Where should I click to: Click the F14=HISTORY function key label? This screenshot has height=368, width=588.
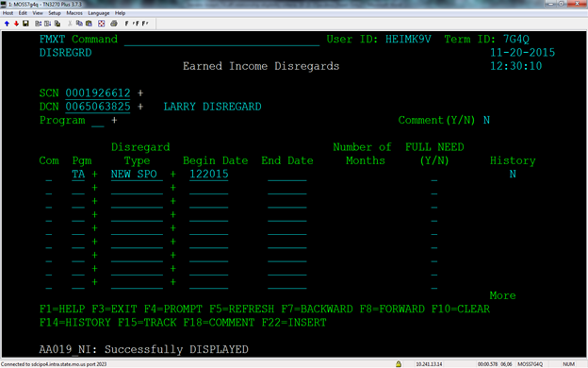coord(75,323)
